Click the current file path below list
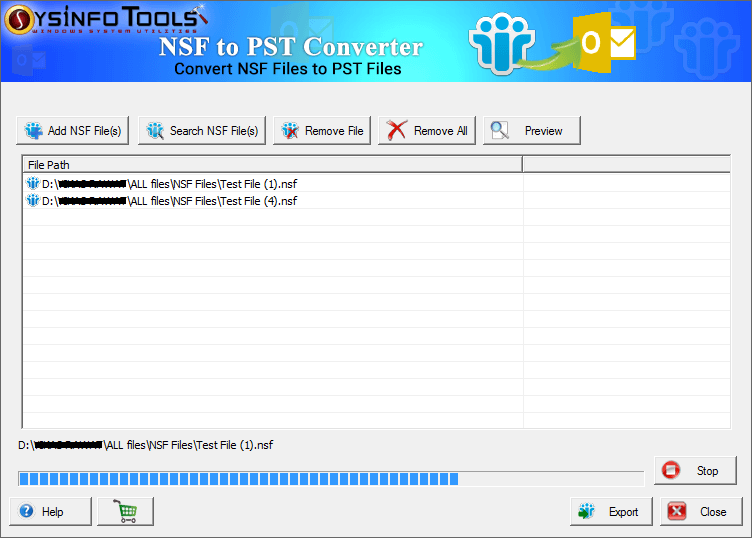This screenshot has height=538, width=752. pyautogui.click(x=145, y=445)
